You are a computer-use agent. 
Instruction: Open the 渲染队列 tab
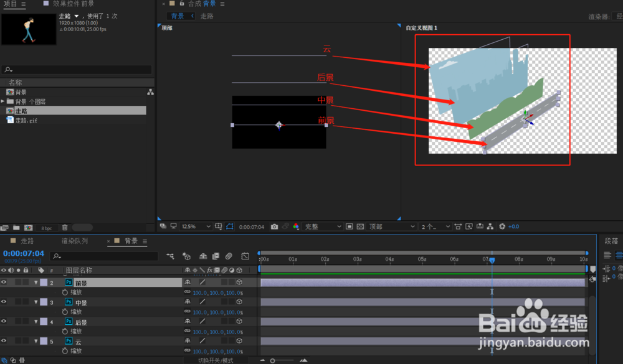coord(75,241)
